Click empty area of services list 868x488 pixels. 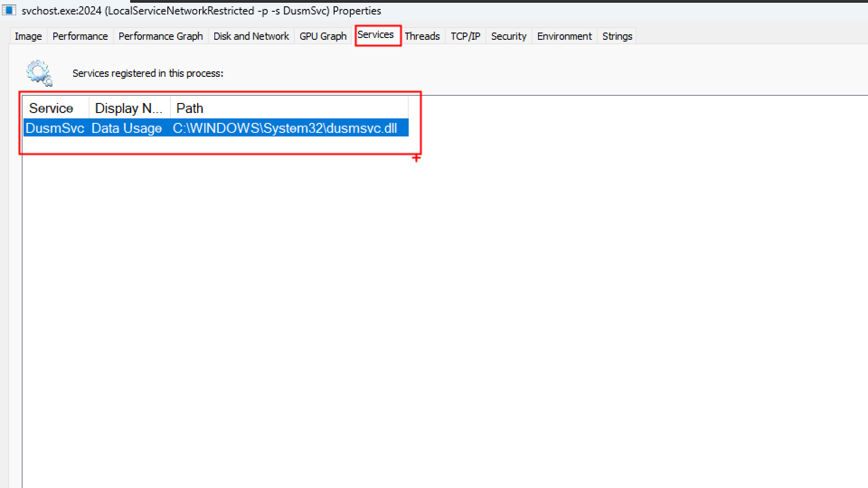[x=407, y=294]
